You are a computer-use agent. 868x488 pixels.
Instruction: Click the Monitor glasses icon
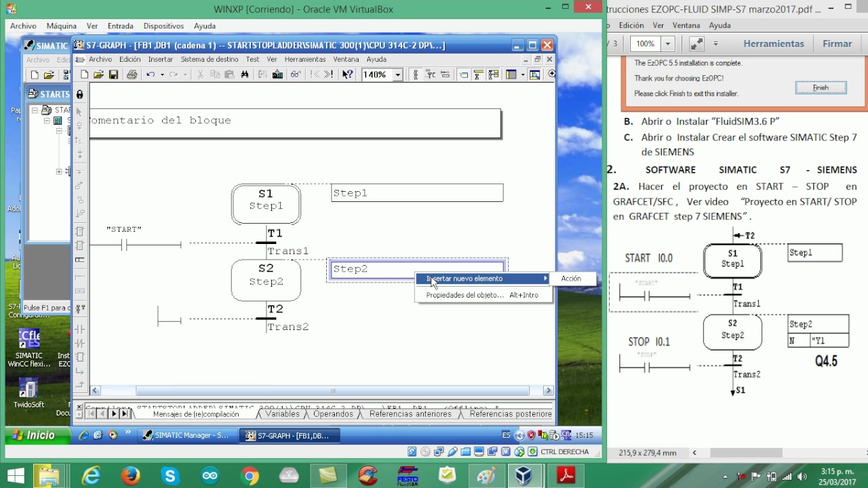click(296, 75)
